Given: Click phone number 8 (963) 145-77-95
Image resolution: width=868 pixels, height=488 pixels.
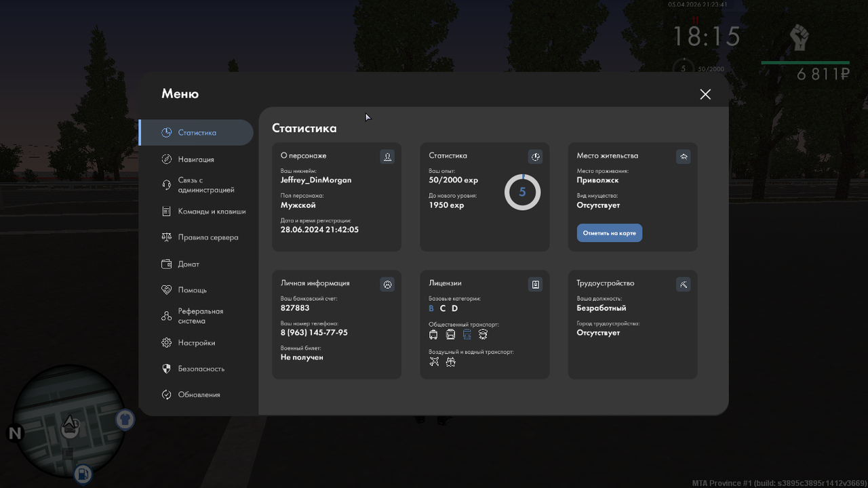Looking at the screenshot, I should click(x=314, y=333).
